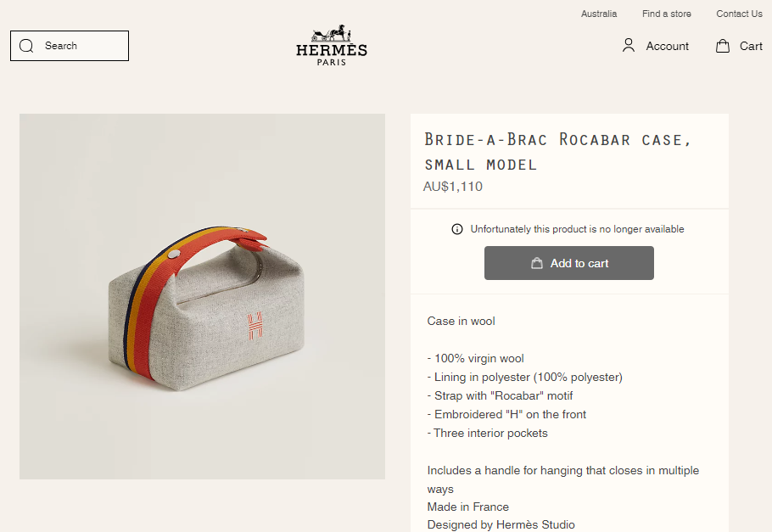The height and width of the screenshot is (532, 772).
Task: Click the AU$1,110 price text
Action: [x=453, y=187]
